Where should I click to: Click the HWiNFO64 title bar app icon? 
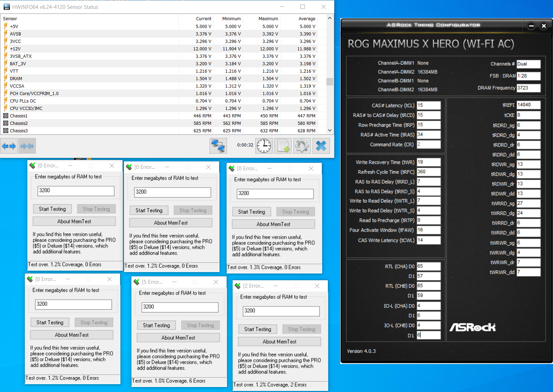click(7, 7)
